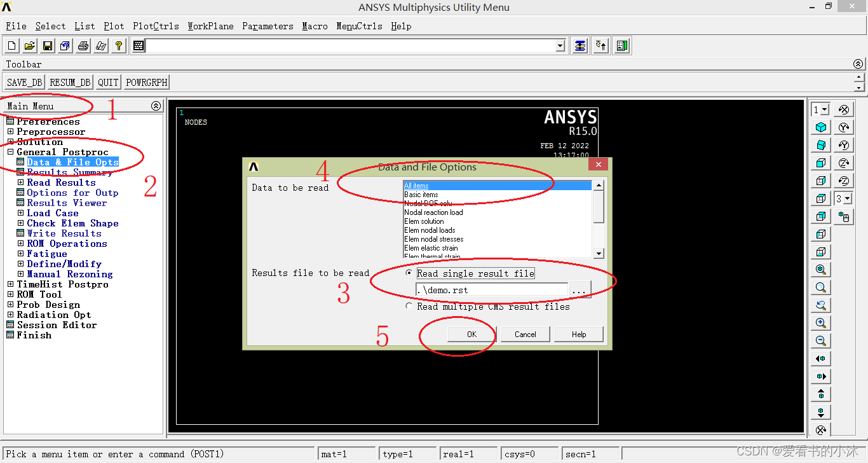868x463 pixels.
Task: Open the PlotCtrls menu
Action: (x=156, y=26)
